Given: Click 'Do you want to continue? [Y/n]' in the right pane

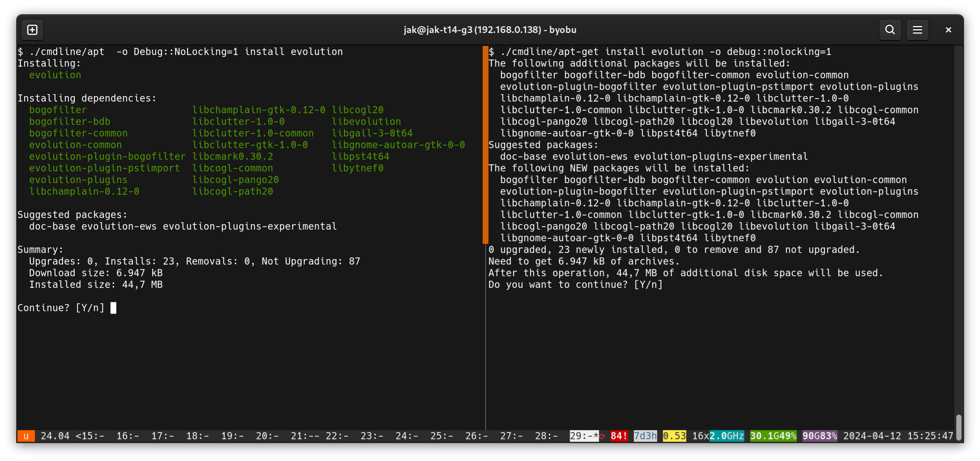Looking at the screenshot, I should 576,284.
